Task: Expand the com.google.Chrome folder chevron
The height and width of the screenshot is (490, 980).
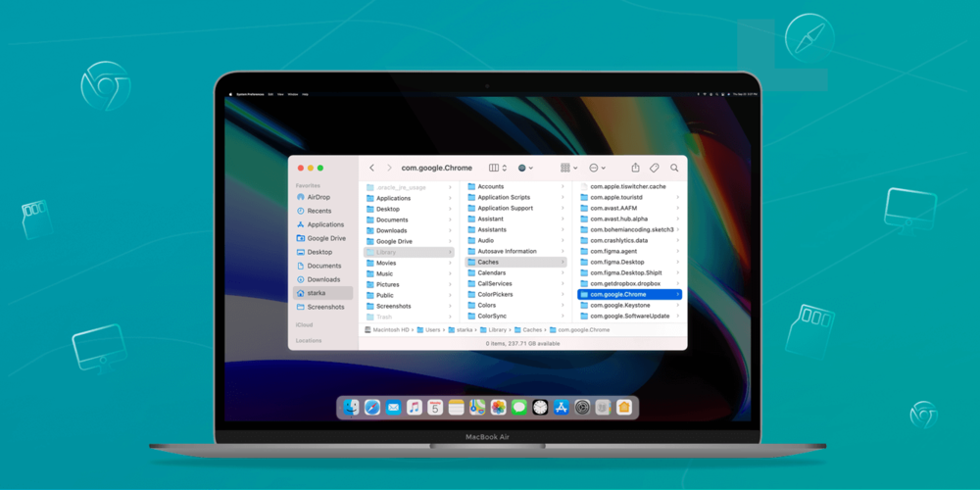Action: tap(677, 294)
